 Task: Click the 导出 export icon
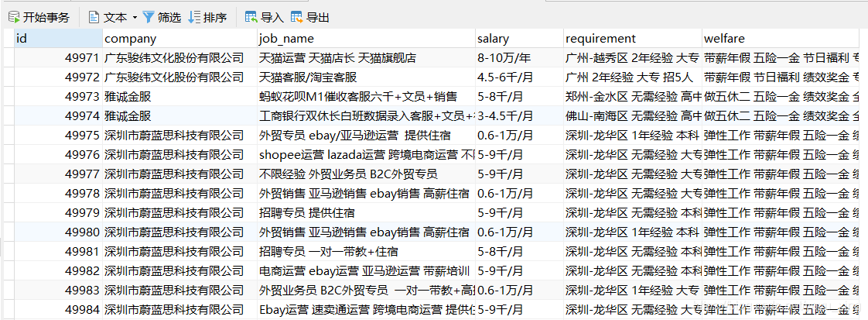point(297,18)
